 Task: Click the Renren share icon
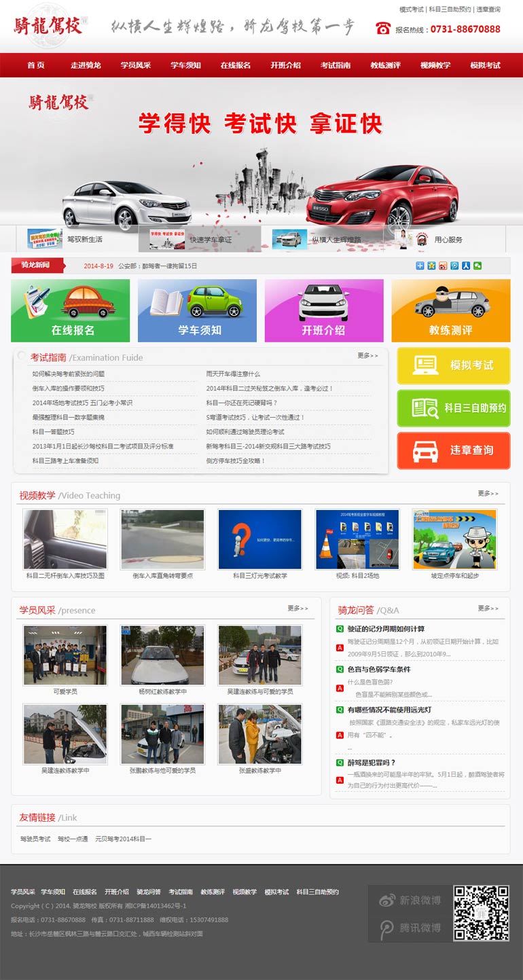pos(466,266)
